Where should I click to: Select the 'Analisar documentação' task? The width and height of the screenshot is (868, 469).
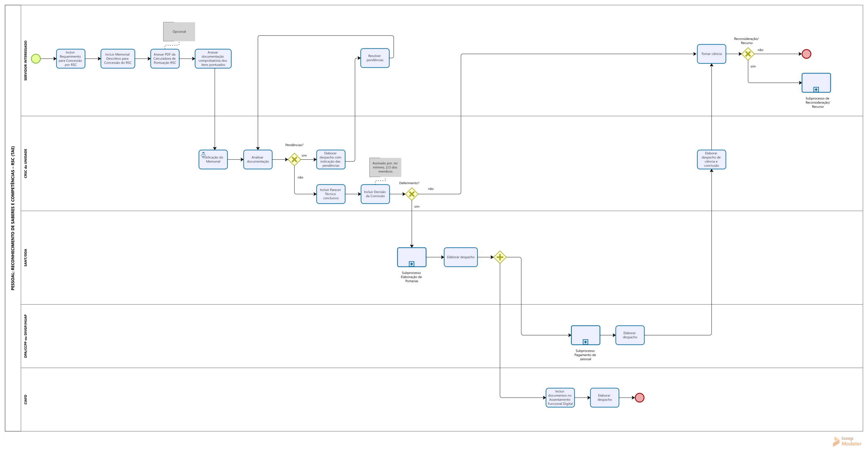point(258,160)
